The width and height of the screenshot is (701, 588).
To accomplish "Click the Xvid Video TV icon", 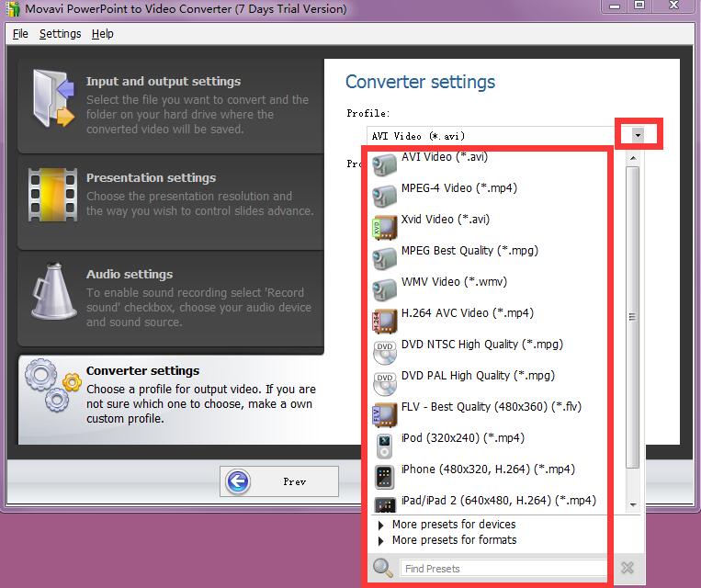I will pyautogui.click(x=384, y=227).
